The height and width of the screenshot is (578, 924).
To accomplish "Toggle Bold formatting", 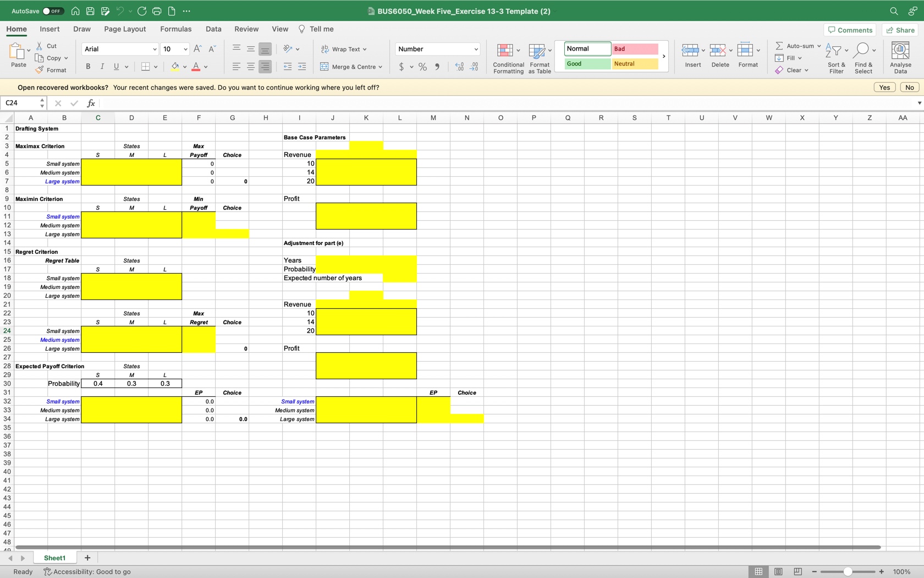I will click(88, 67).
